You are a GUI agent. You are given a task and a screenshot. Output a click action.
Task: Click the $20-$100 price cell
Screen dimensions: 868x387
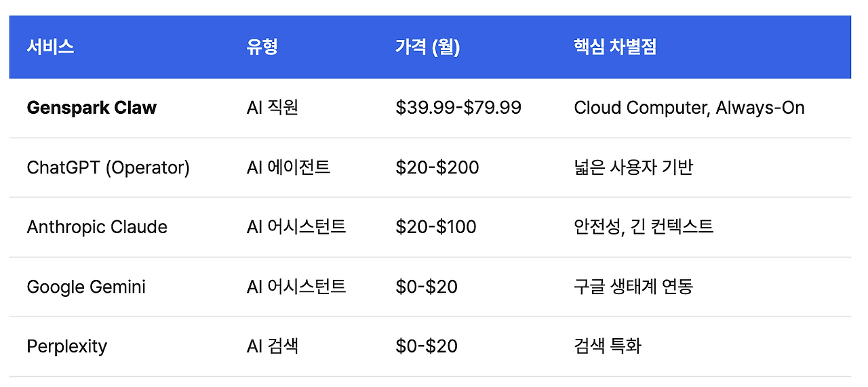click(x=435, y=227)
